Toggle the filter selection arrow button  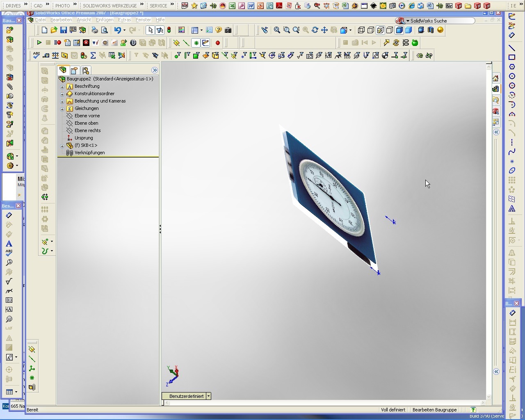(x=160, y=30)
